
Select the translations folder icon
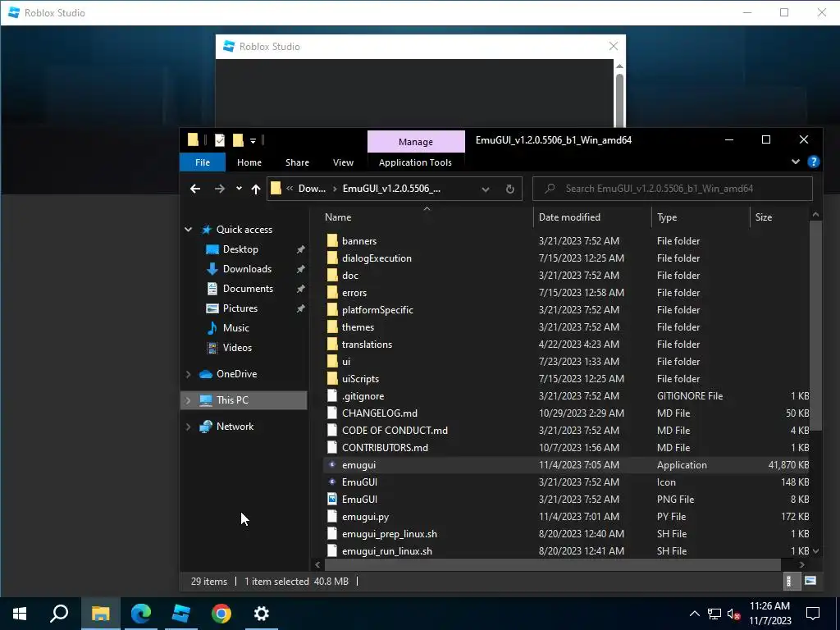click(x=332, y=344)
